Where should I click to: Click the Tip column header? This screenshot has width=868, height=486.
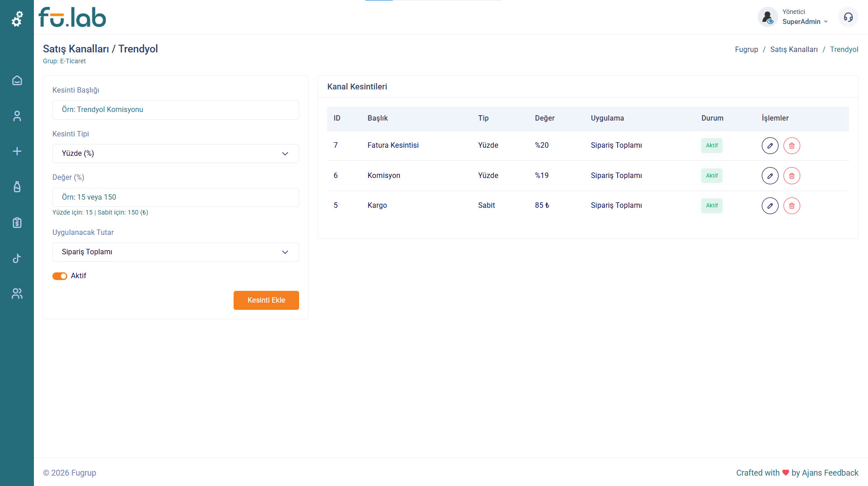click(483, 118)
